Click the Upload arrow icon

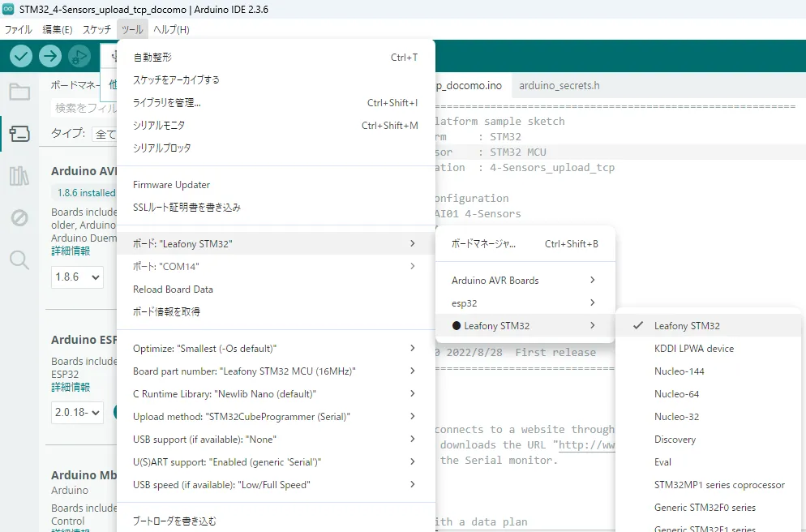(x=50, y=56)
